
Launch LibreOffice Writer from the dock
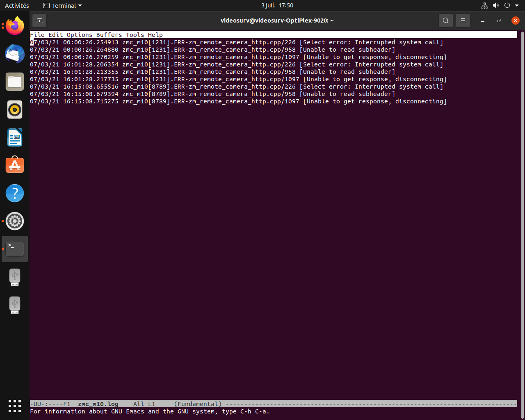pyautogui.click(x=15, y=137)
